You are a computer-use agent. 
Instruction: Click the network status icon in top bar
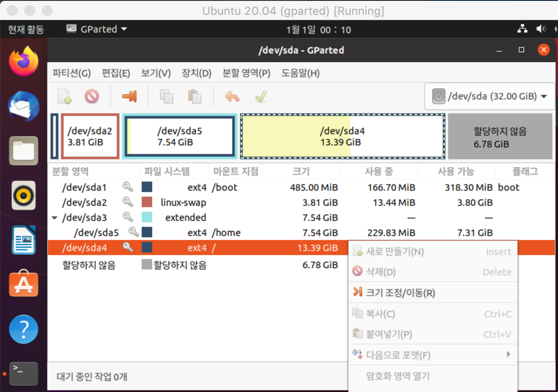[x=522, y=29]
